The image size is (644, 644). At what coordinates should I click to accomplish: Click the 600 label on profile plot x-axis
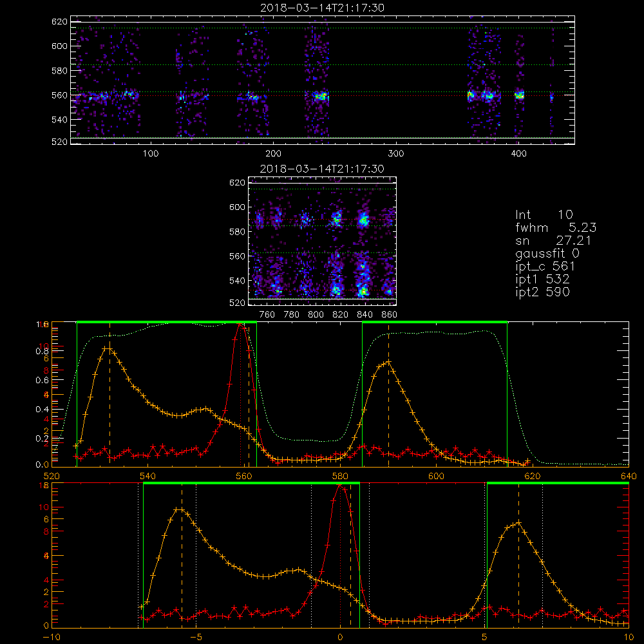point(436,476)
